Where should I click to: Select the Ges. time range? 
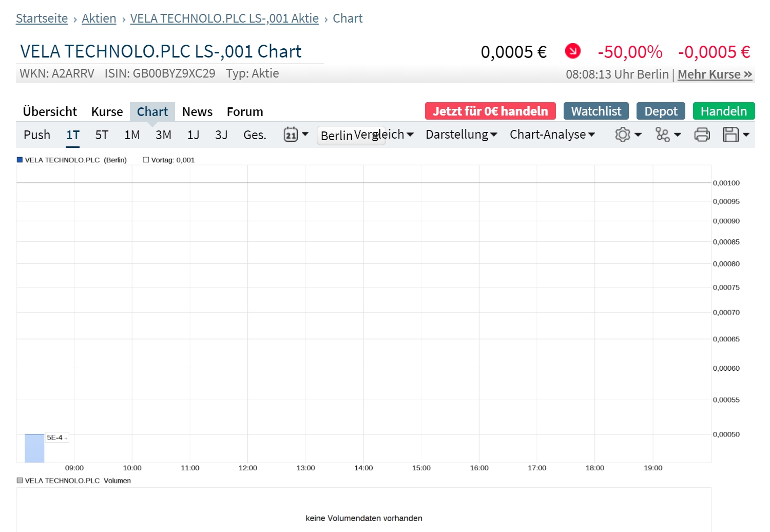pos(255,135)
